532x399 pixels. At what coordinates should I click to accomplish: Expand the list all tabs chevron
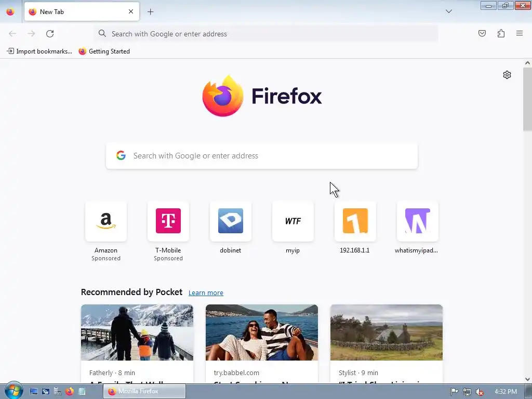coord(448,11)
